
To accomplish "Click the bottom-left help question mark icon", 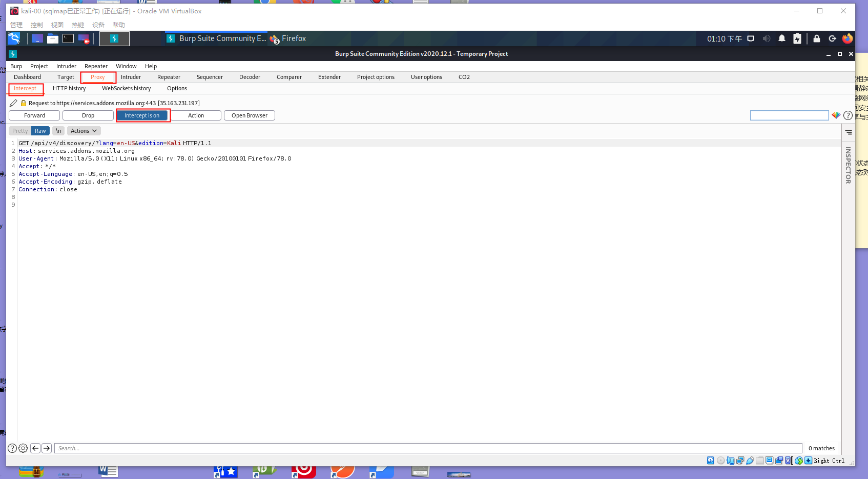I will click(12, 448).
